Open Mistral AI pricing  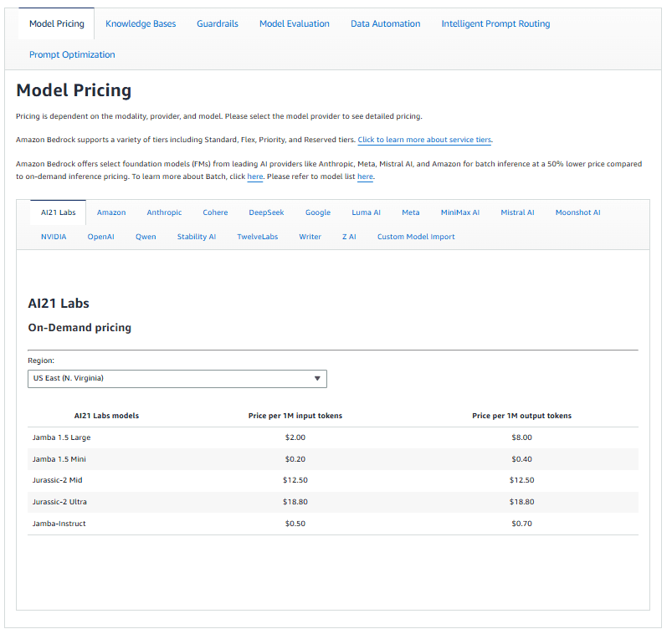pyautogui.click(x=517, y=212)
